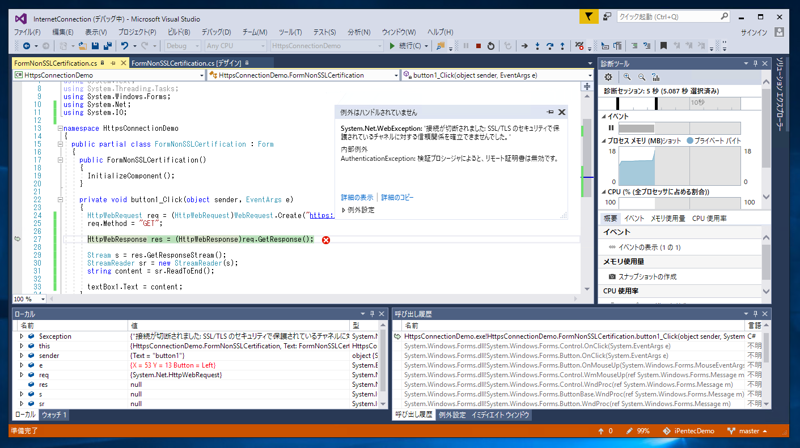Open the ビルド(B) menu

(x=179, y=32)
